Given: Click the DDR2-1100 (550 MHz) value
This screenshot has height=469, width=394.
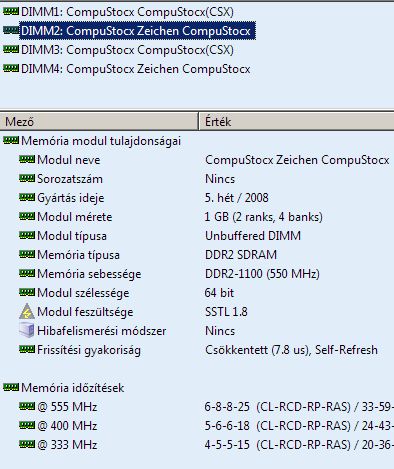Looking at the screenshot, I should (x=262, y=274).
